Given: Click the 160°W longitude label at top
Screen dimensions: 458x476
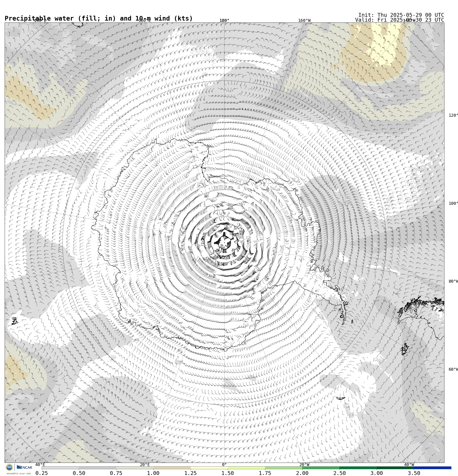Looking at the screenshot, I should coord(304,20).
